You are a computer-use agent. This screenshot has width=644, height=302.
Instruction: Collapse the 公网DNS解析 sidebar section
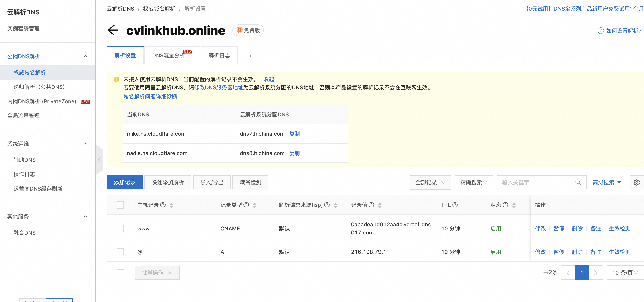pyautogui.click(x=86, y=56)
